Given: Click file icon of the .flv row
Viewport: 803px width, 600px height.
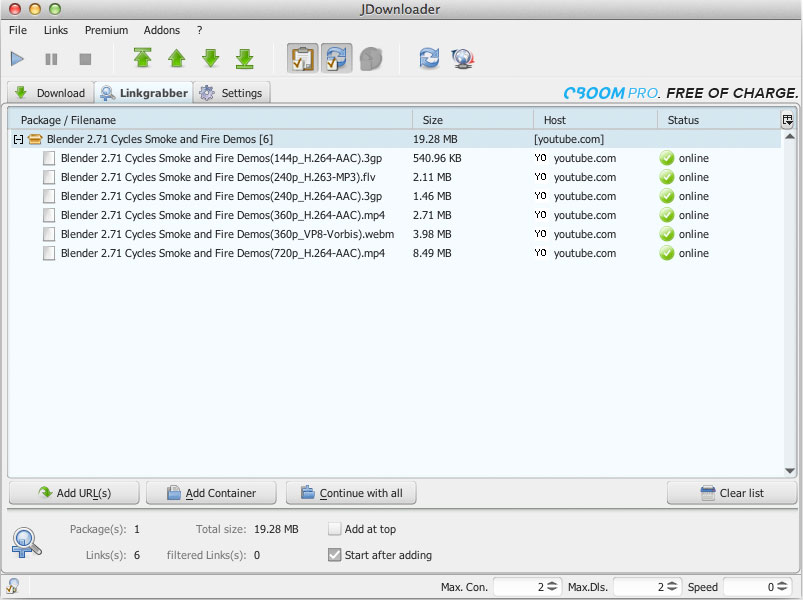Looking at the screenshot, I should 49,177.
